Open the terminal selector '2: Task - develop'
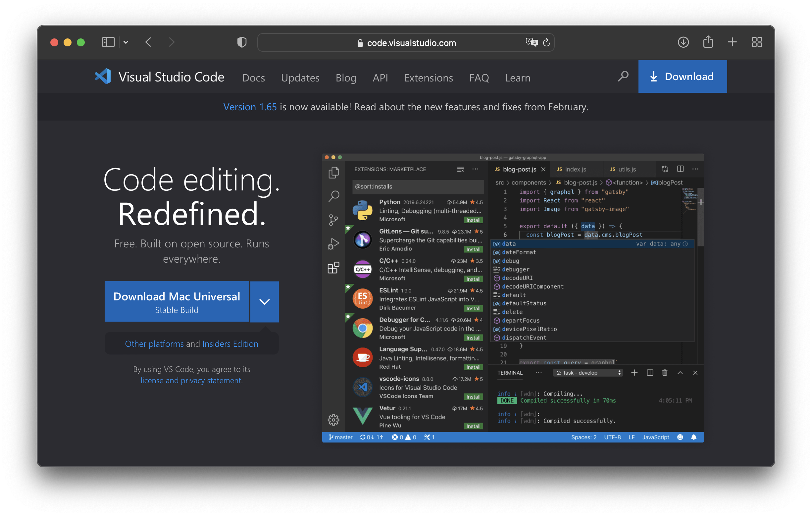812x516 pixels. coord(587,373)
